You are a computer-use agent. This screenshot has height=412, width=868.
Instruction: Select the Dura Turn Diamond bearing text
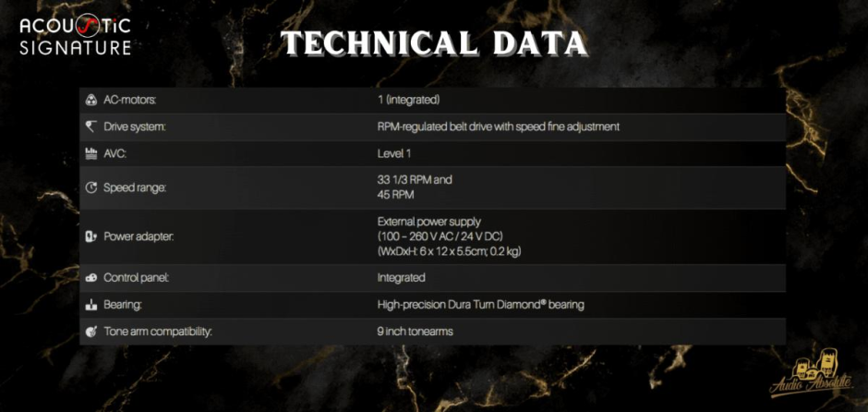click(480, 304)
